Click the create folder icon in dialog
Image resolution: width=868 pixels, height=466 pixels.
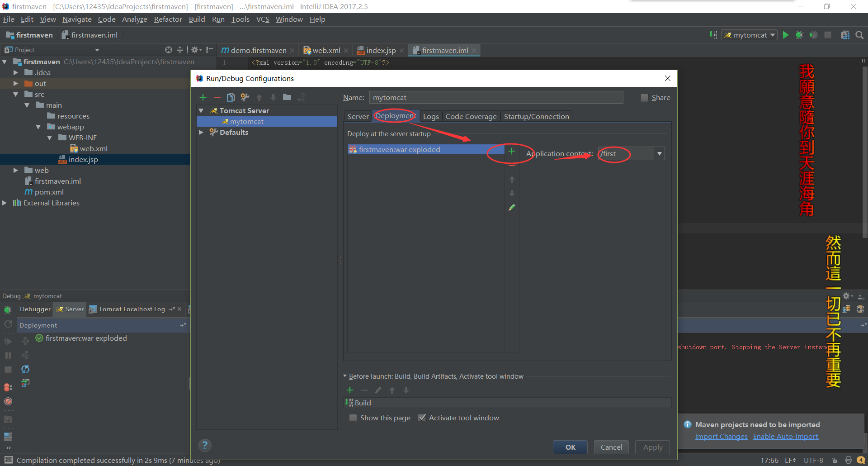click(x=287, y=97)
